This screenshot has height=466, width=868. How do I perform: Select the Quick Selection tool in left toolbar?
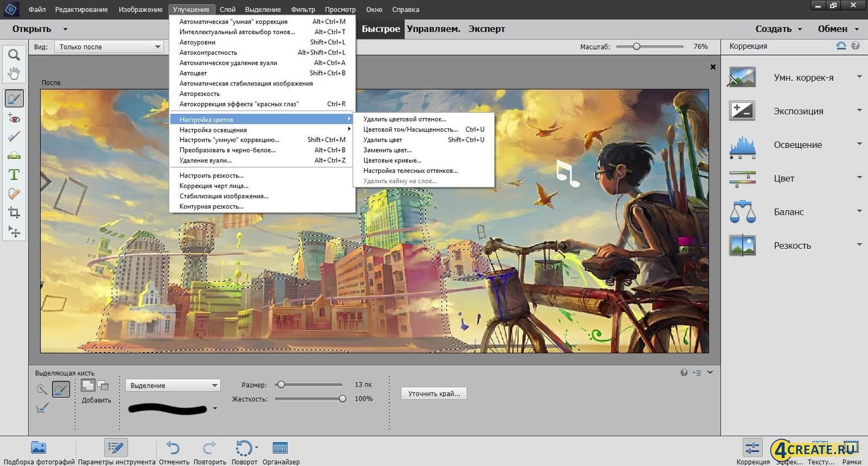pos(14,99)
